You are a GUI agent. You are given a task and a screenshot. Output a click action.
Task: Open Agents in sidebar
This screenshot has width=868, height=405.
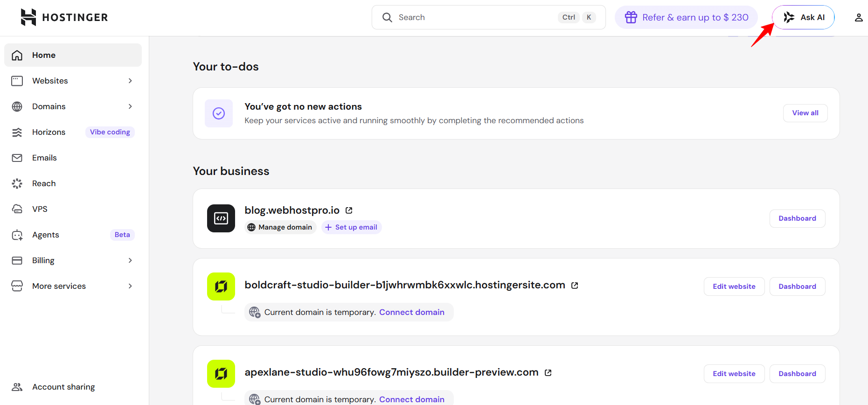pos(73,235)
